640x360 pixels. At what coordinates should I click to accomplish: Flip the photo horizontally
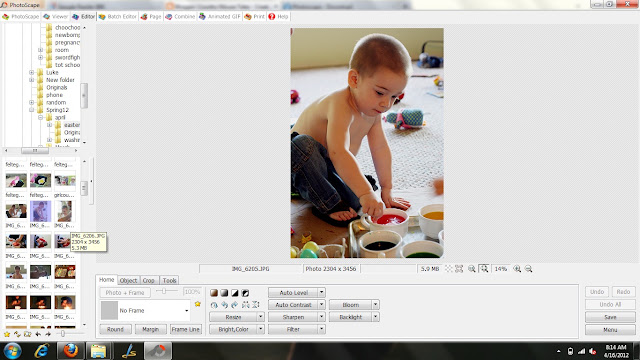point(245,304)
